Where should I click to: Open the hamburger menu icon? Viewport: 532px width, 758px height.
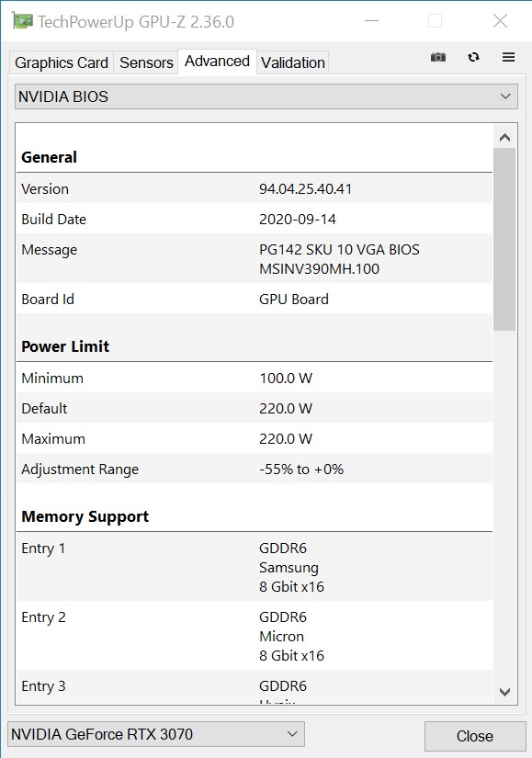click(508, 58)
